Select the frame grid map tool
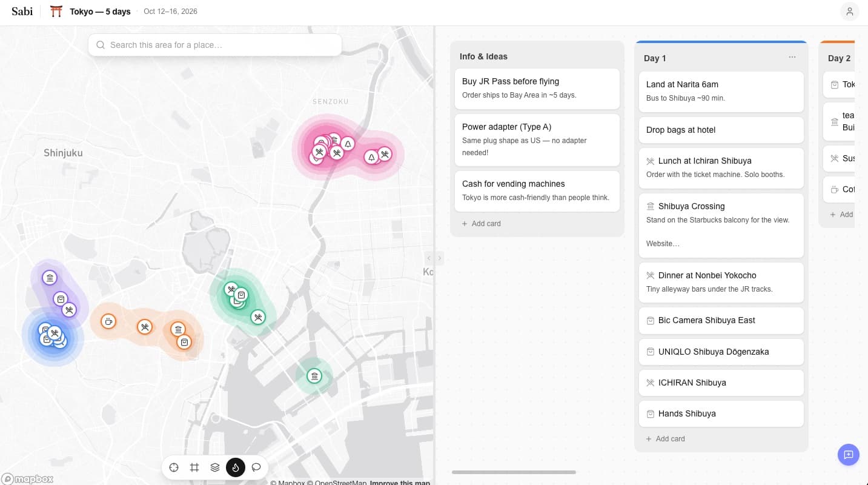The width and height of the screenshot is (868, 485). click(x=194, y=467)
